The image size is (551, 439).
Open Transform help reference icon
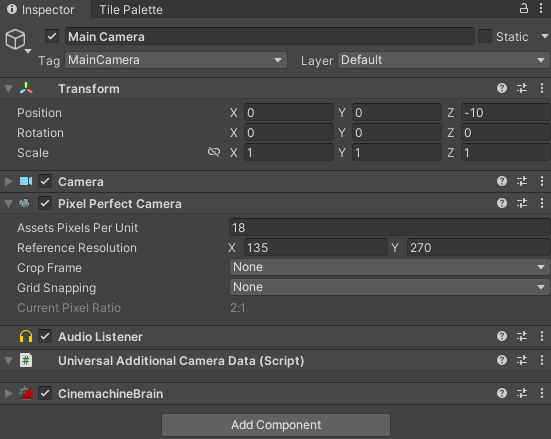(x=502, y=88)
